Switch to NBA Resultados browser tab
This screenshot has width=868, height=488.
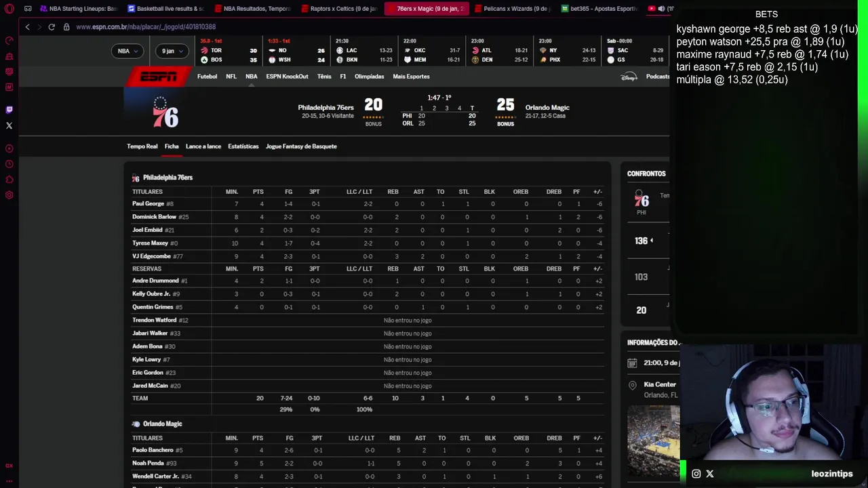tap(252, 9)
